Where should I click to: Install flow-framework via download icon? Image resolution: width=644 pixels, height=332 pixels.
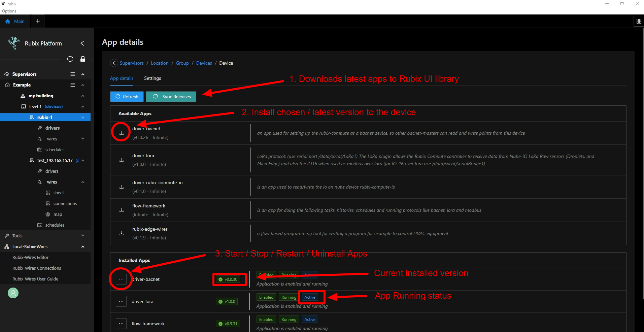tap(122, 210)
